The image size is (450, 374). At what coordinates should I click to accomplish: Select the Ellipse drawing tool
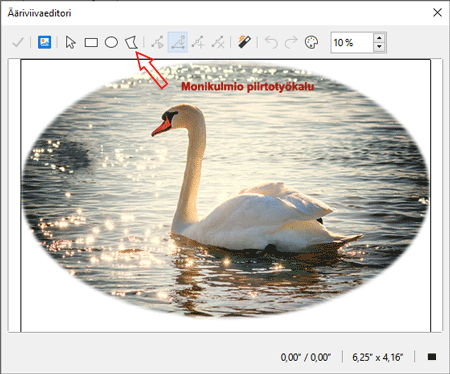tap(111, 42)
